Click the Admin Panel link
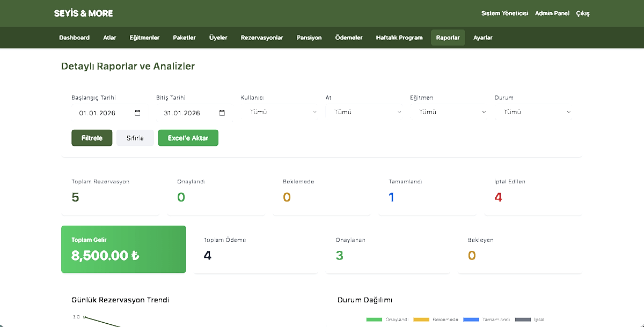This screenshot has width=644, height=327. (552, 13)
